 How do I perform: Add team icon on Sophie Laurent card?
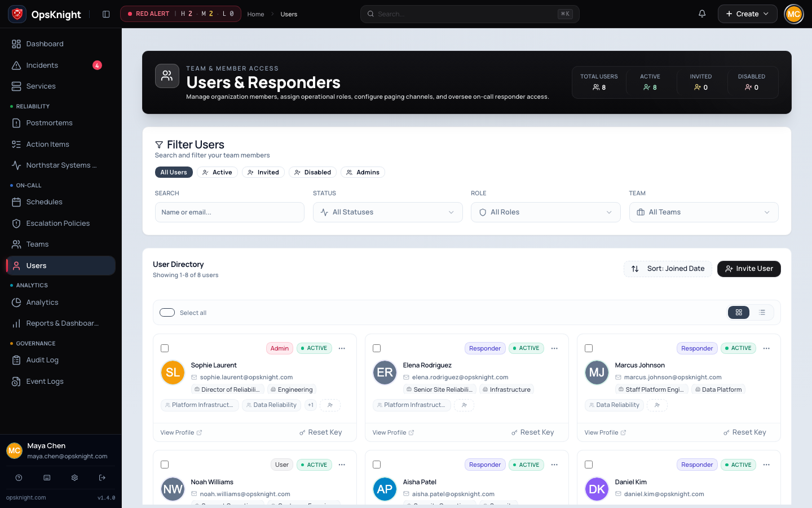[x=330, y=405]
